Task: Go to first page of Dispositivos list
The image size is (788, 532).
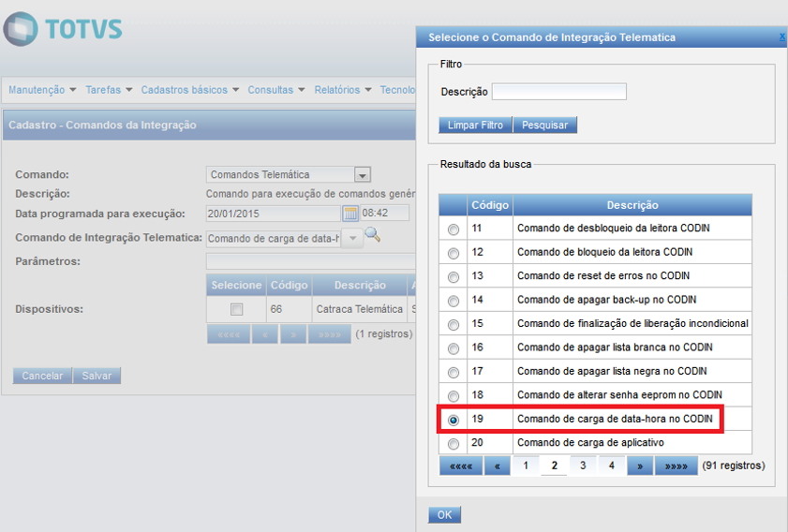Action: (229, 334)
